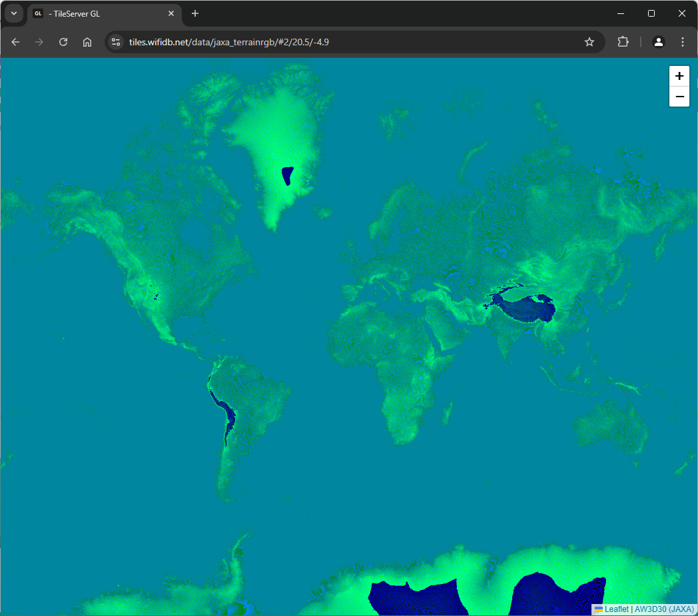698x616 pixels.
Task: Bookmark this page with the star
Action: 589,42
